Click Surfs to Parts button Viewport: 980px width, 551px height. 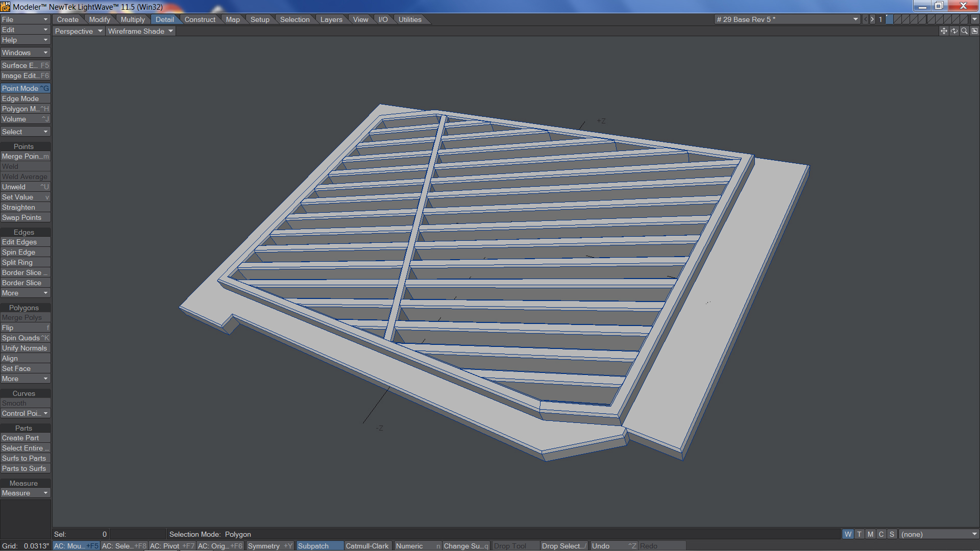[x=25, y=458]
